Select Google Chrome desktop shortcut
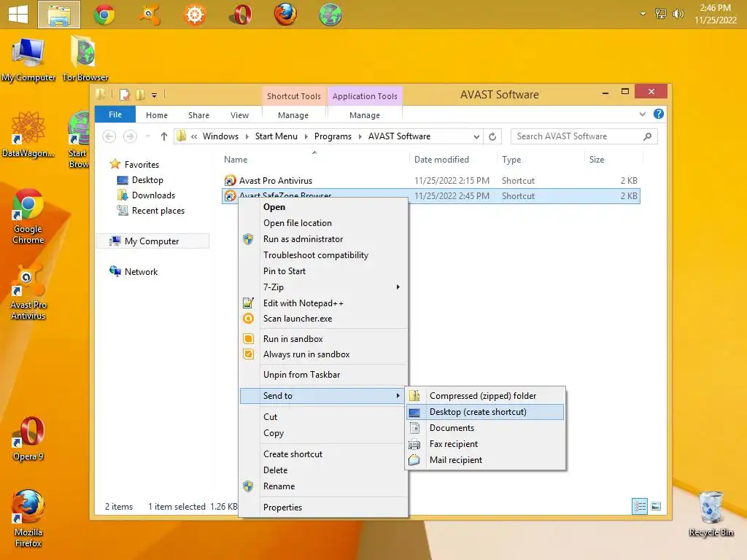 click(x=28, y=217)
